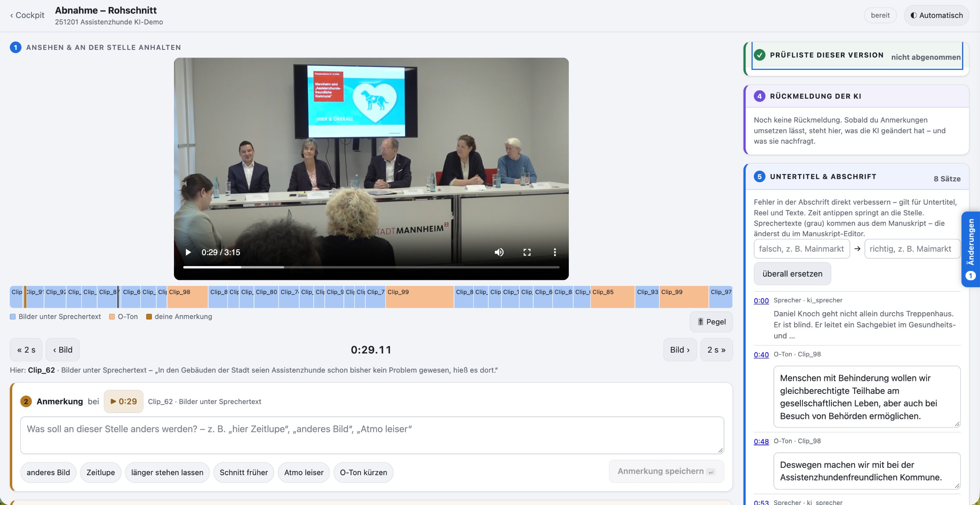Choose the anderes Bild suggestion
The height and width of the screenshot is (505, 980).
pyautogui.click(x=48, y=472)
